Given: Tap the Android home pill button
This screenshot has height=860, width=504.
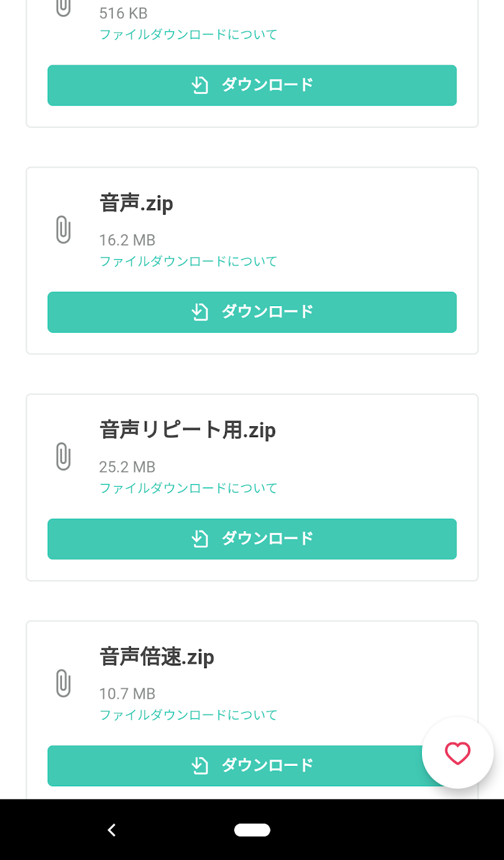Looking at the screenshot, I should pyautogui.click(x=252, y=830).
